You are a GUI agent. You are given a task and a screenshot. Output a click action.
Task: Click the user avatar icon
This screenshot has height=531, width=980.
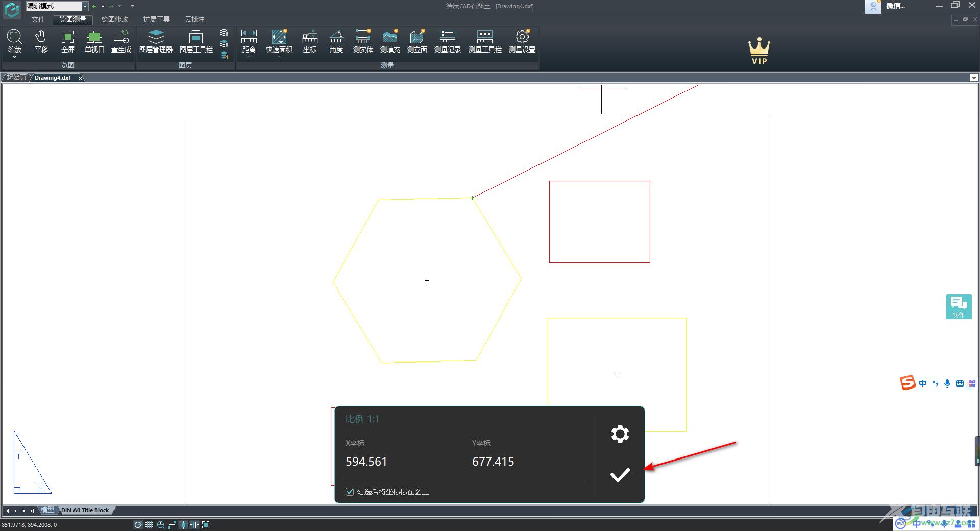873,7
